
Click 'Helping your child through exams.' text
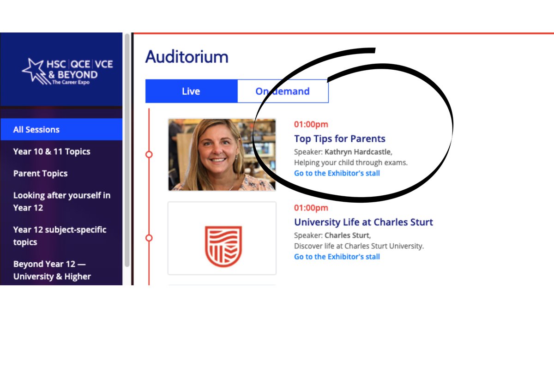point(351,163)
